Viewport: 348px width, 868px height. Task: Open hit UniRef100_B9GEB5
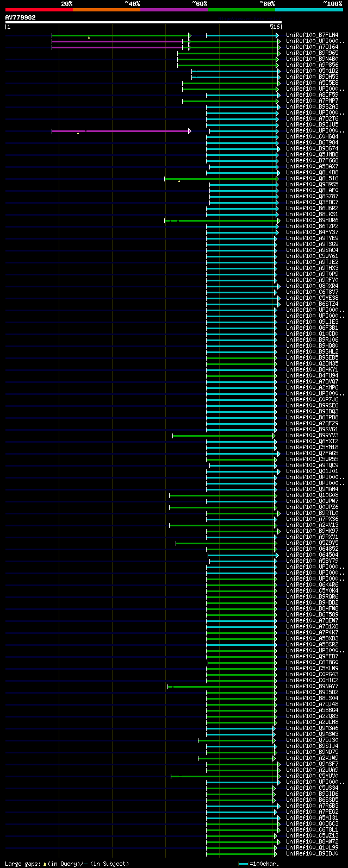pos(312,358)
